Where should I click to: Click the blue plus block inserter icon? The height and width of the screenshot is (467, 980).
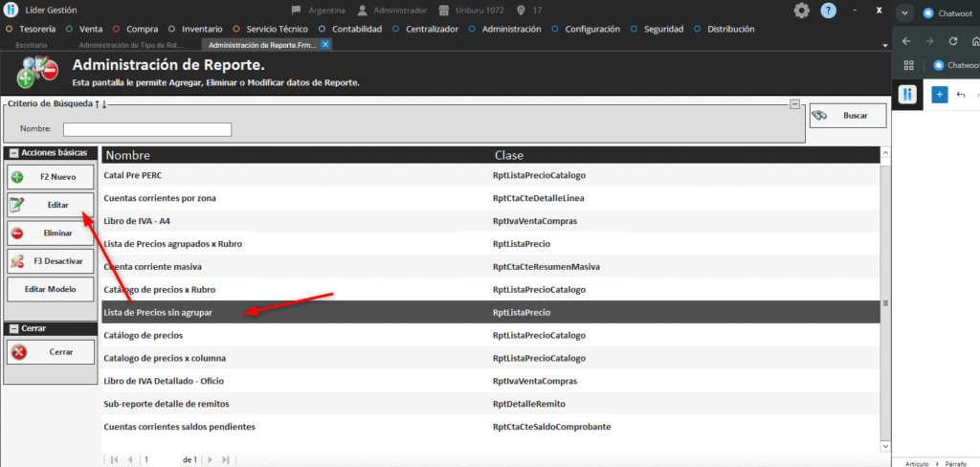(940, 94)
